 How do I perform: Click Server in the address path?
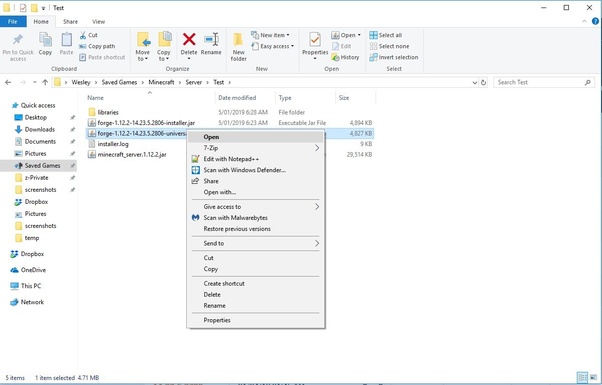(x=194, y=82)
